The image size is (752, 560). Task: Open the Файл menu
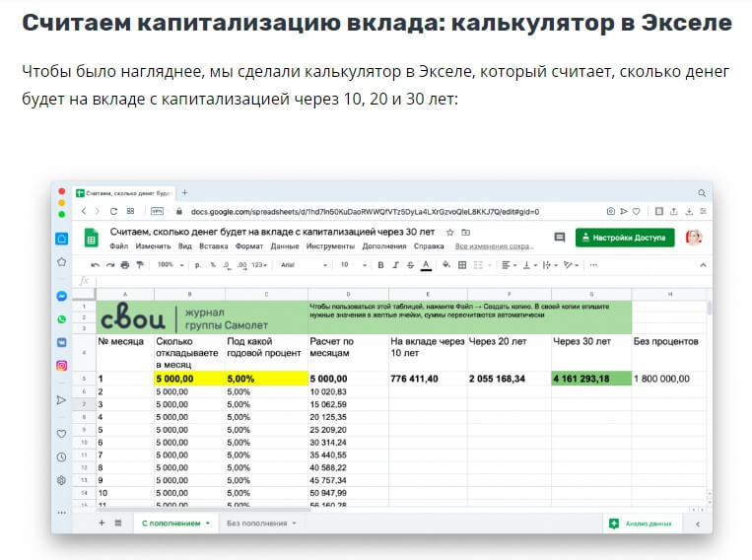(119, 245)
